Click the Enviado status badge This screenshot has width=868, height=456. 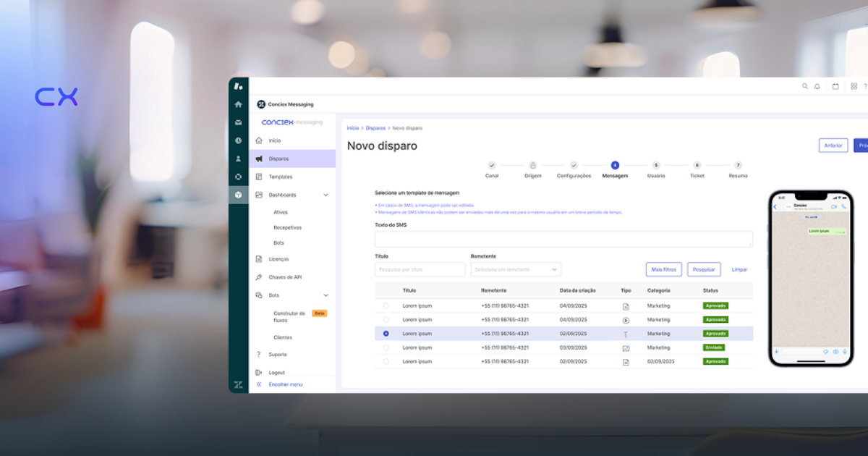714,347
